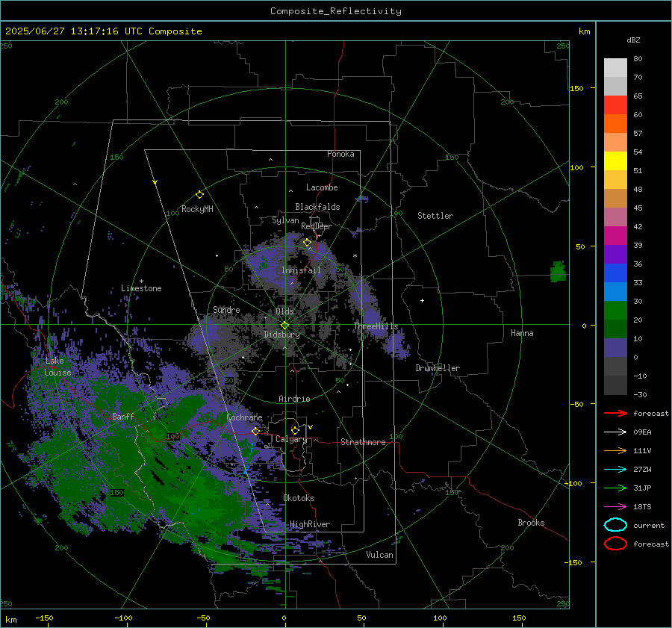The height and width of the screenshot is (628, 672).
Task: Click the red forecast arrow in legend
Action: (615, 413)
